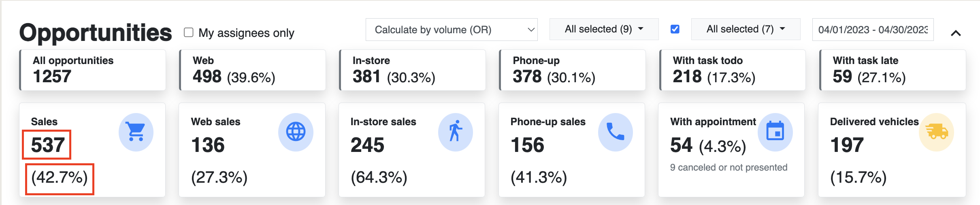Expand the All selected (7) dropdown
This screenshot has width=980, height=205.
tap(746, 29)
